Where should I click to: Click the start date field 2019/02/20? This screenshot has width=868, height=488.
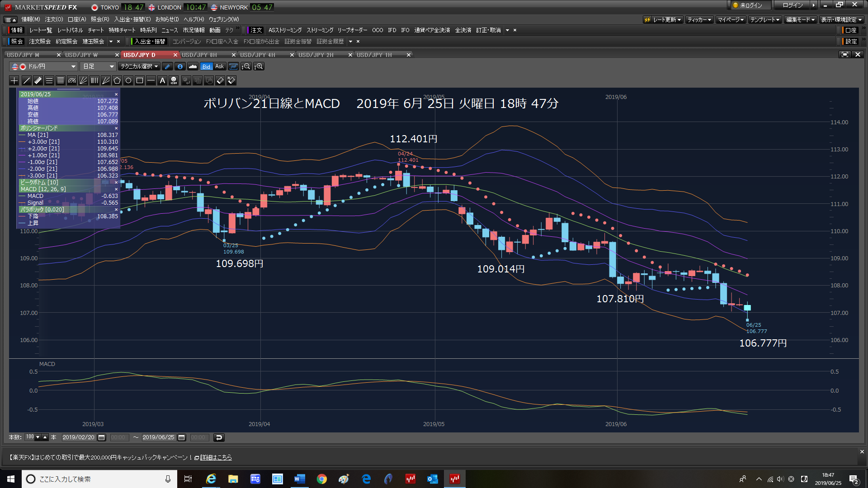(x=79, y=437)
